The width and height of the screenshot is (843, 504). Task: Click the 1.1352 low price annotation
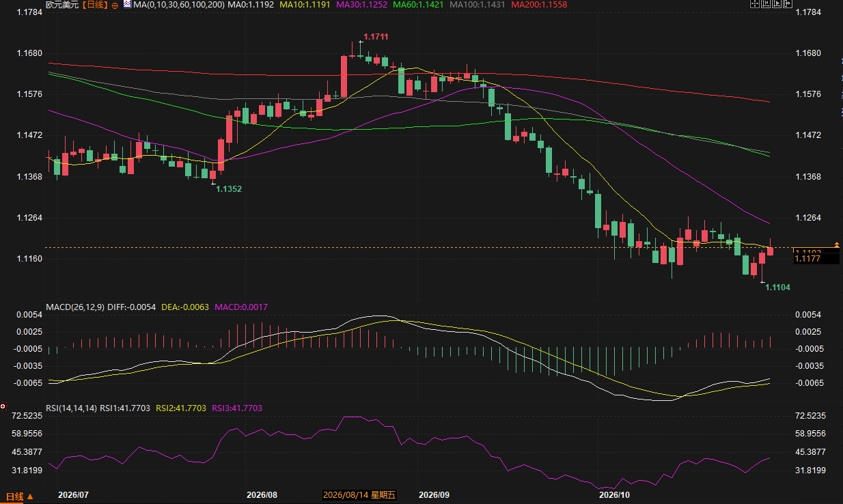(x=229, y=188)
